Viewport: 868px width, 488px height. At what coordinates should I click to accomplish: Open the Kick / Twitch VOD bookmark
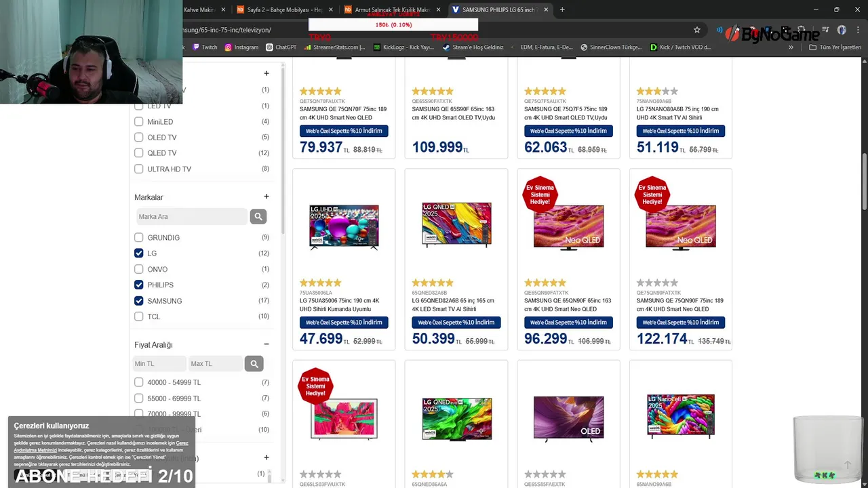click(680, 47)
